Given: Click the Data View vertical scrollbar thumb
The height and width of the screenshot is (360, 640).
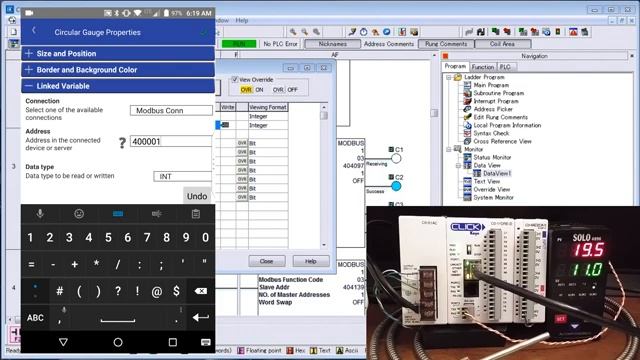Looking at the screenshot, I should pos(324,115).
